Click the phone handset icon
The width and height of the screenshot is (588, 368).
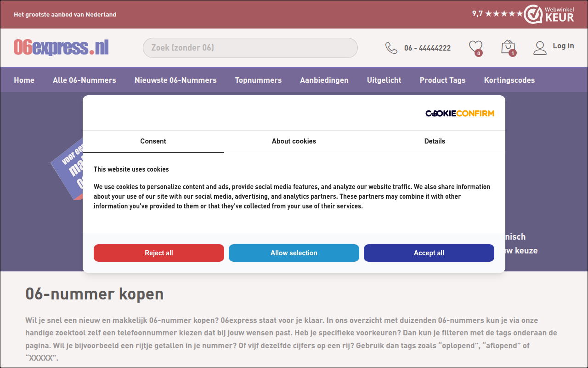(391, 48)
